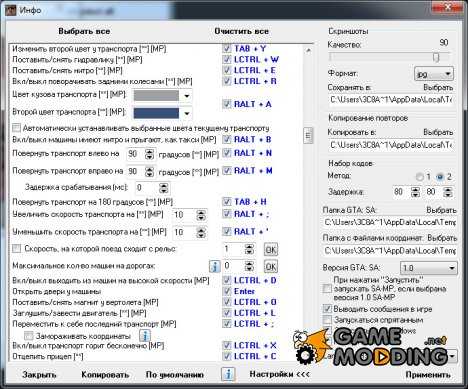Click OK button for train derail speed
This screenshot has height=389, width=468.
pyautogui.click(x=271, y=249)
